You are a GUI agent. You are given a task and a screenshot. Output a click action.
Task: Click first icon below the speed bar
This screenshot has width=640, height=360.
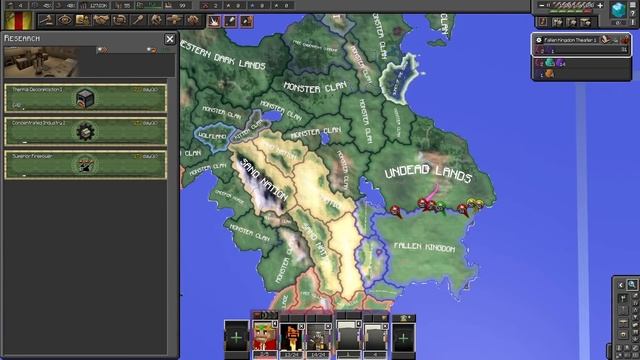(543, 22)
